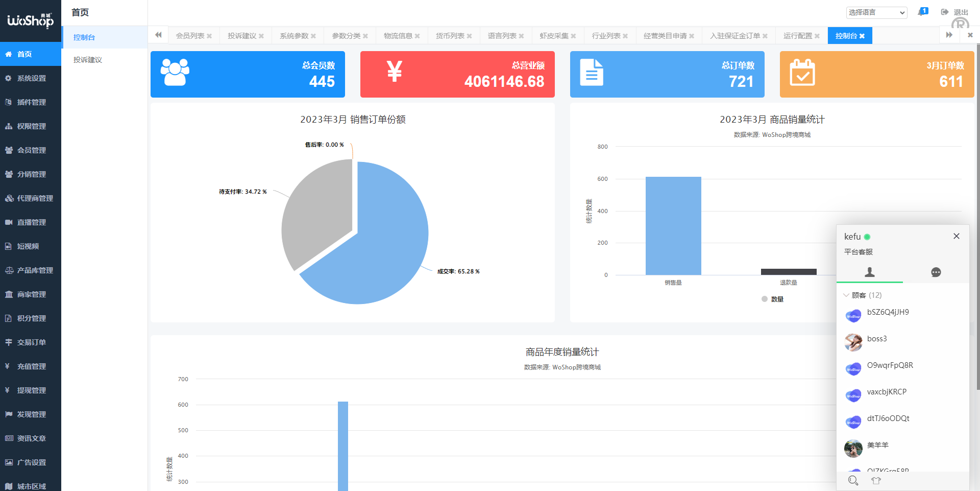This screenshot has height=491, width=980.
Task: Expand the 系统设置 sidebar menu
Action: point(31,78)
